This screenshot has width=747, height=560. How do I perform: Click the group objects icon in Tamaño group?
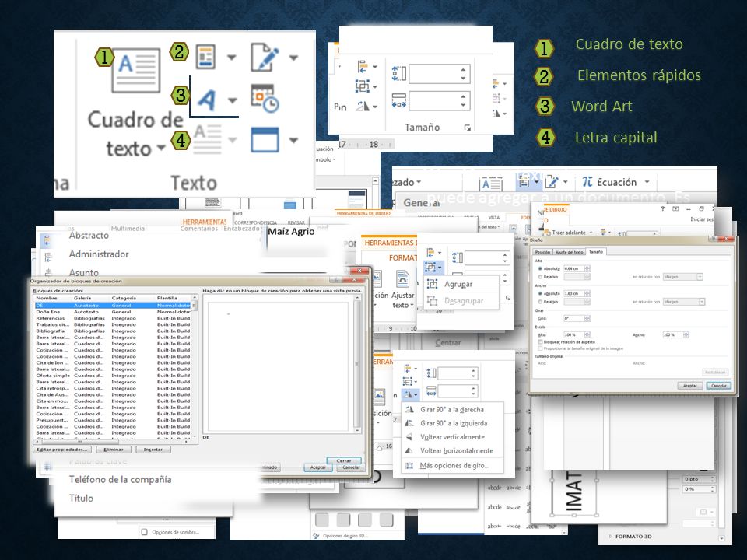pos(363,86)
